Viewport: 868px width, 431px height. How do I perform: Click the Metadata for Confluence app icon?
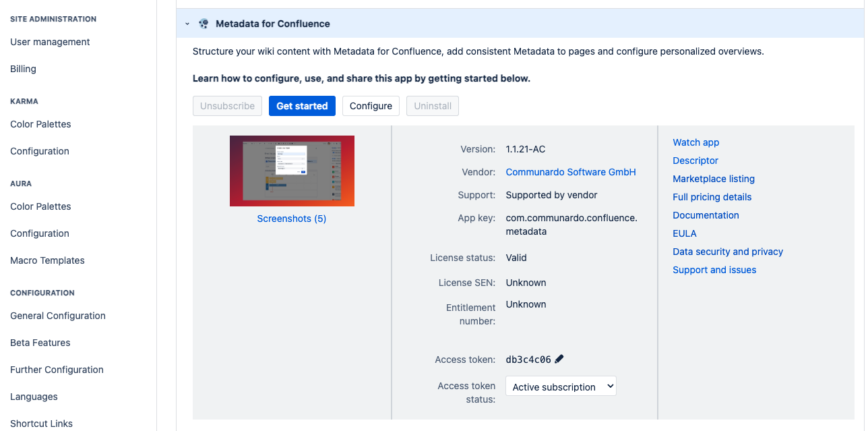click(x=204, y=24)
